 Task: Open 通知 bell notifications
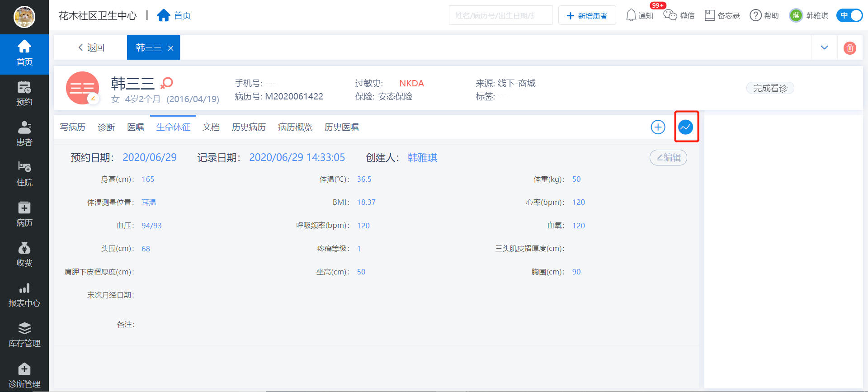pos(639,15)
